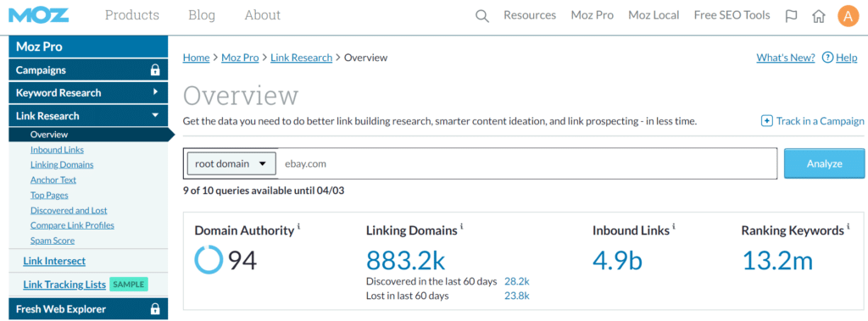Open Spam Score in the sidebar
Screen dimensions: 868x321
point(53,241)
